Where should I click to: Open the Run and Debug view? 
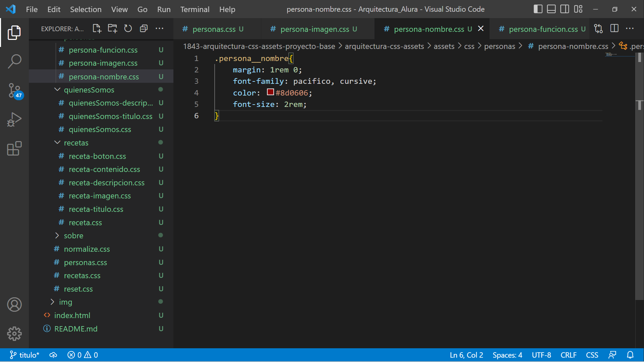pos(14,120)
